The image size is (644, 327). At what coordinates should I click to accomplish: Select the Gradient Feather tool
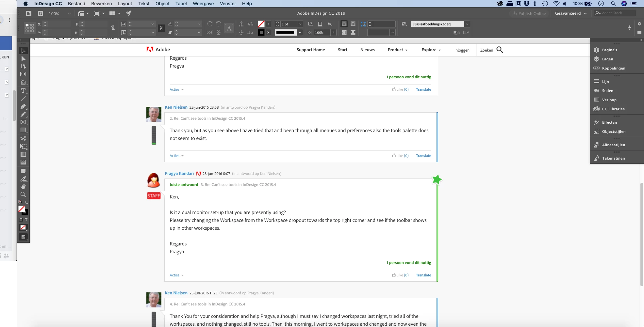click(x=23, y=162)
